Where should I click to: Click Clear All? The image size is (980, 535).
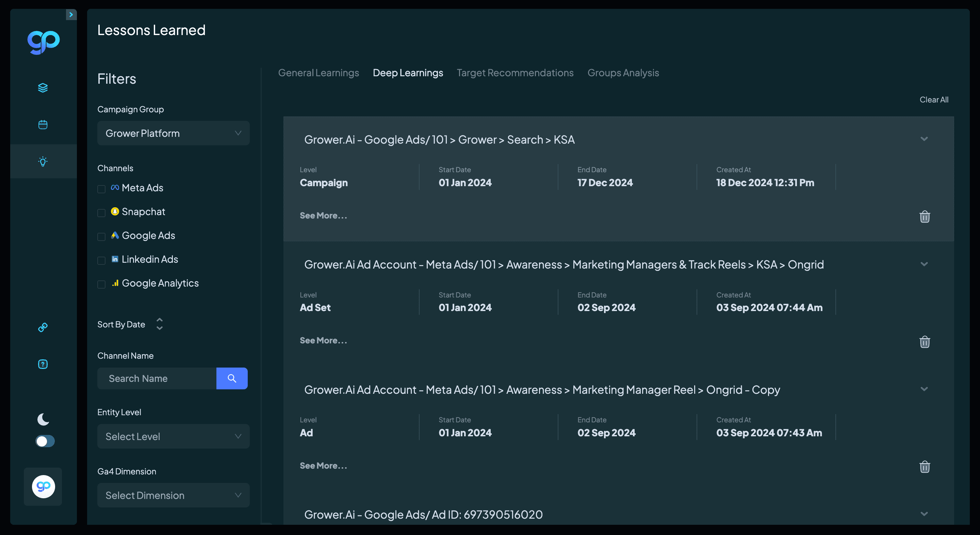[934, 100]
